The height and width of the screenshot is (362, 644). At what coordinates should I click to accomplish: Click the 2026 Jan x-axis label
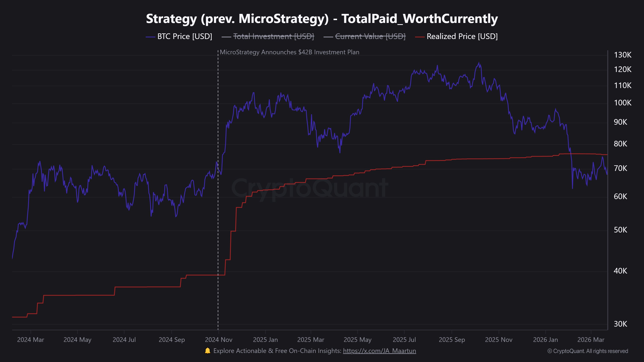click(546, 340)
